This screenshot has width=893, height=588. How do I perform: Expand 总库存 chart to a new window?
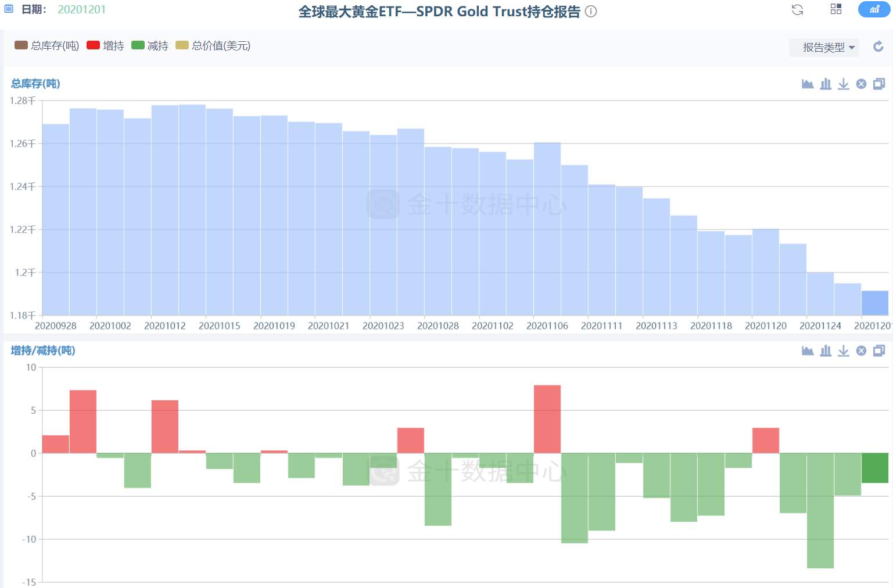879,84
